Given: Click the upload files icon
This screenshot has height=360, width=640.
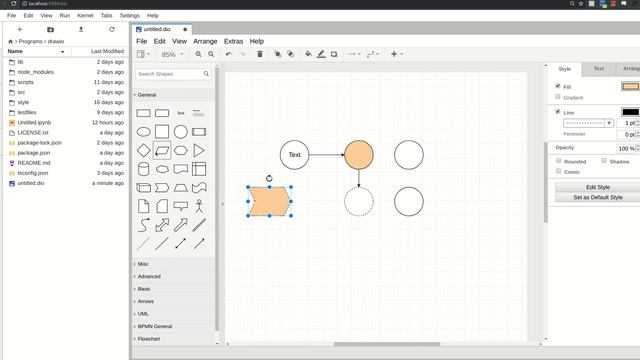Looking at the screenshot, I should [81, 29].
